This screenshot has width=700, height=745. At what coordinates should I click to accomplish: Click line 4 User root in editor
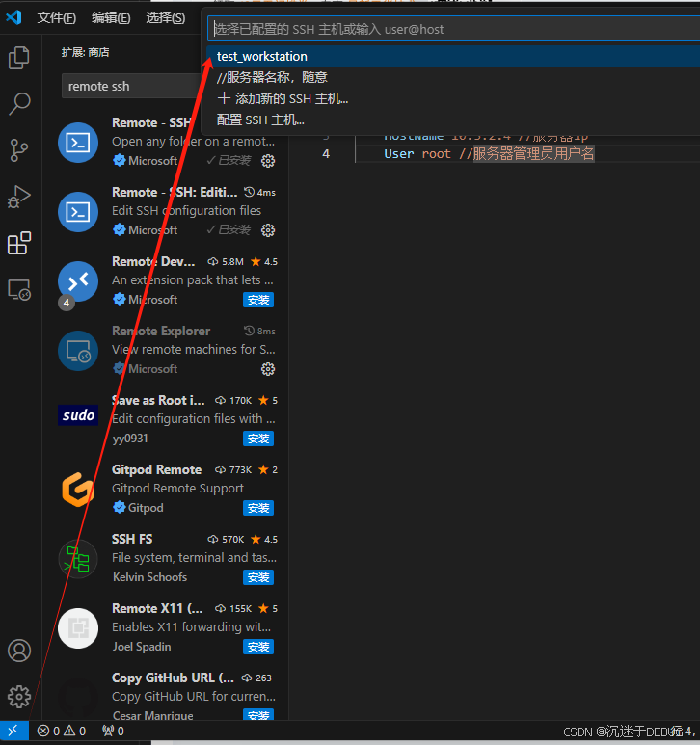tap(489, 154)
